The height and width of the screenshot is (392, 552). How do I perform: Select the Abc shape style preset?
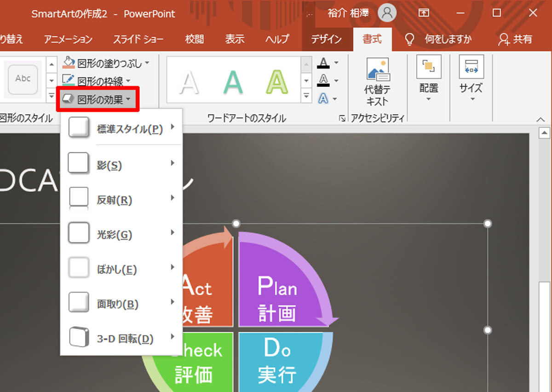click(23, 79)
